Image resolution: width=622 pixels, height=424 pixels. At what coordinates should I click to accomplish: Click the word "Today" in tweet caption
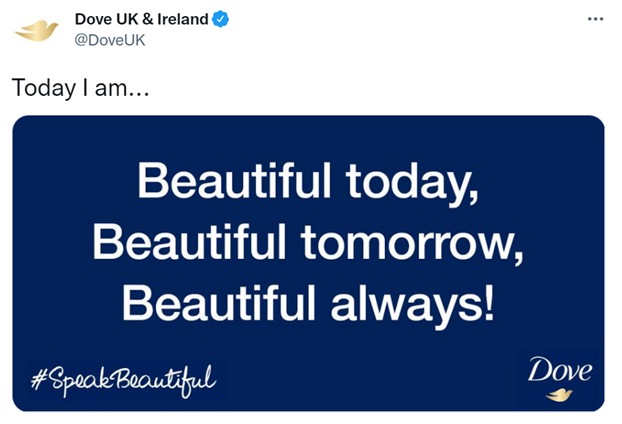(44, 88)
